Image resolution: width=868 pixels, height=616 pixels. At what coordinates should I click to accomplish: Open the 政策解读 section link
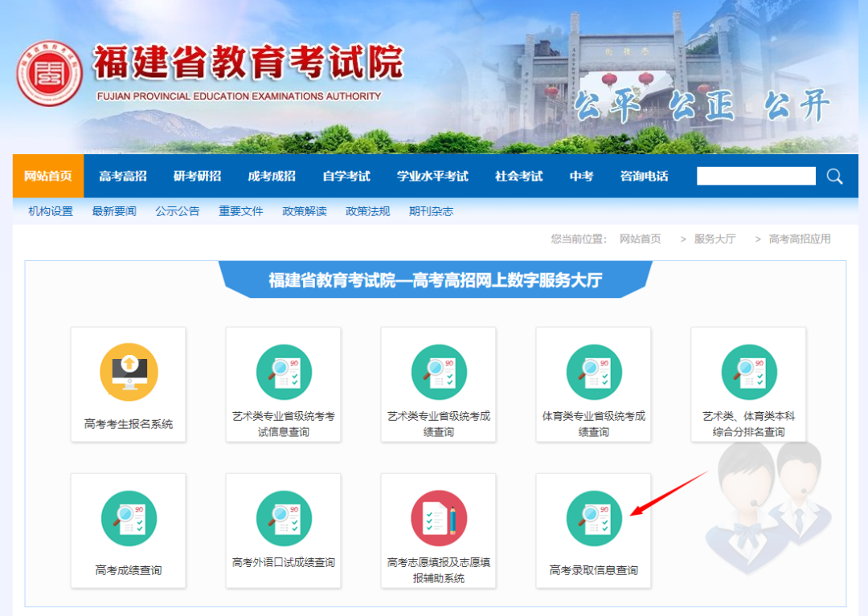pyautogui.click(x=304, y=210)
